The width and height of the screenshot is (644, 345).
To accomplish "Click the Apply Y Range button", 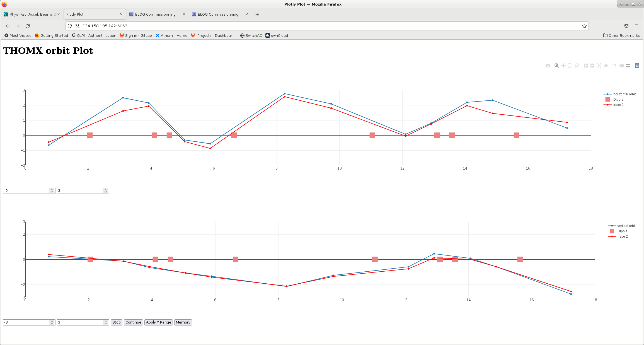I will 158,322.
